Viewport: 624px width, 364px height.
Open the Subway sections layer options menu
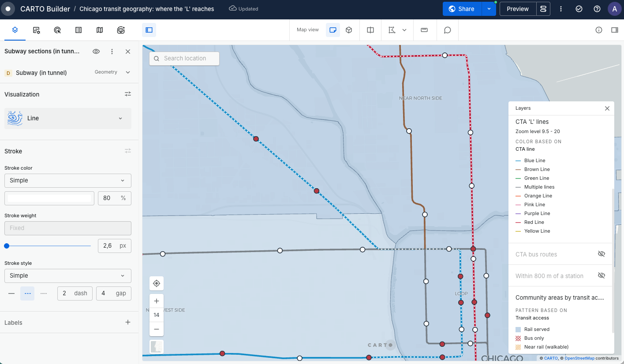112,52
